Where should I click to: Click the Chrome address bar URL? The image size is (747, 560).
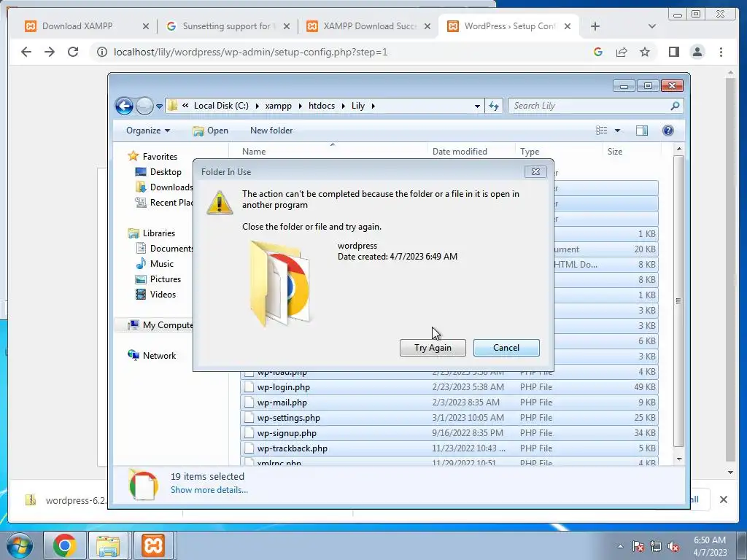(x=251, y=52)
